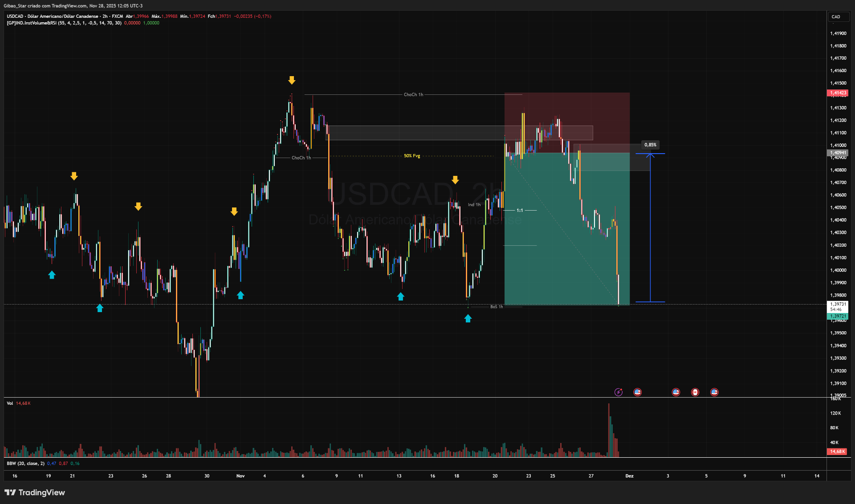Click the upper ChoCh 1h line label
Screen dimensions: 855x504
coord(414,95)
